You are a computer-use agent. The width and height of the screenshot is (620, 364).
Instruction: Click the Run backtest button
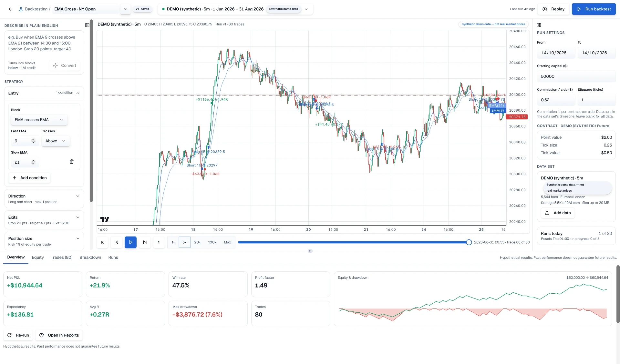(594, 9)
